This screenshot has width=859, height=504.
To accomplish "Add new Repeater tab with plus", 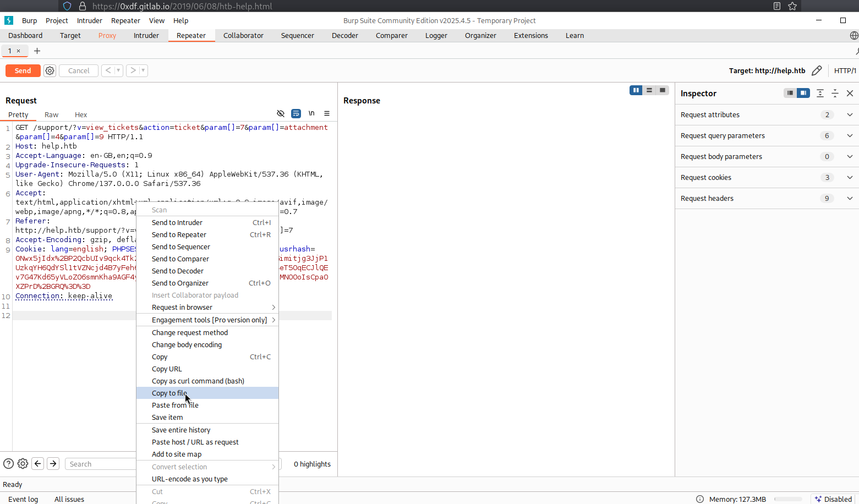I will pyautogui.click(x=37, y=51).
